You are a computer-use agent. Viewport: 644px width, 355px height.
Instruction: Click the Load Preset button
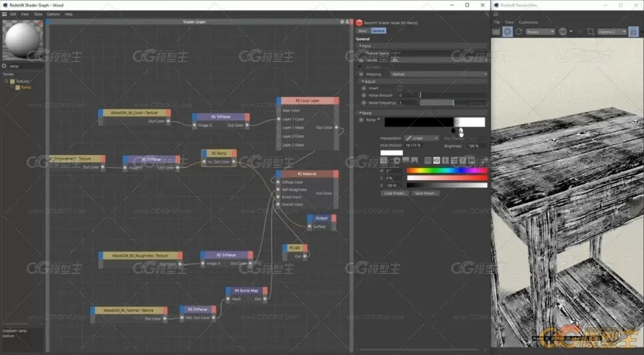click(x=395, y=193)
